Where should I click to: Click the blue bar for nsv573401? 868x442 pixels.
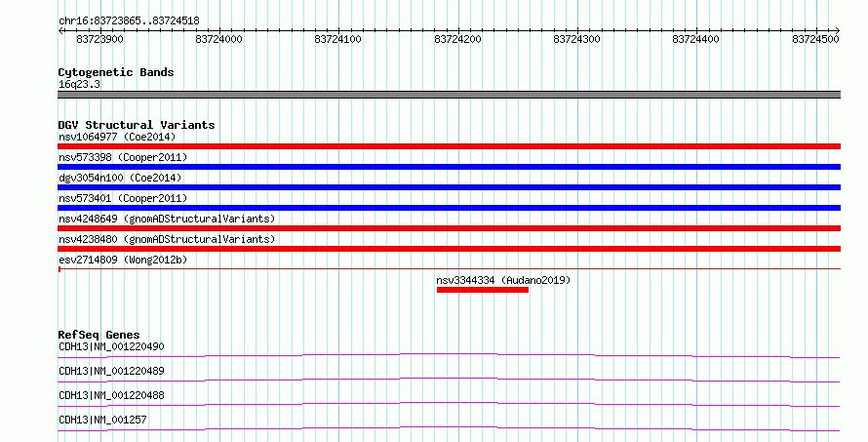pyautogui.click(x=449, y=208)
